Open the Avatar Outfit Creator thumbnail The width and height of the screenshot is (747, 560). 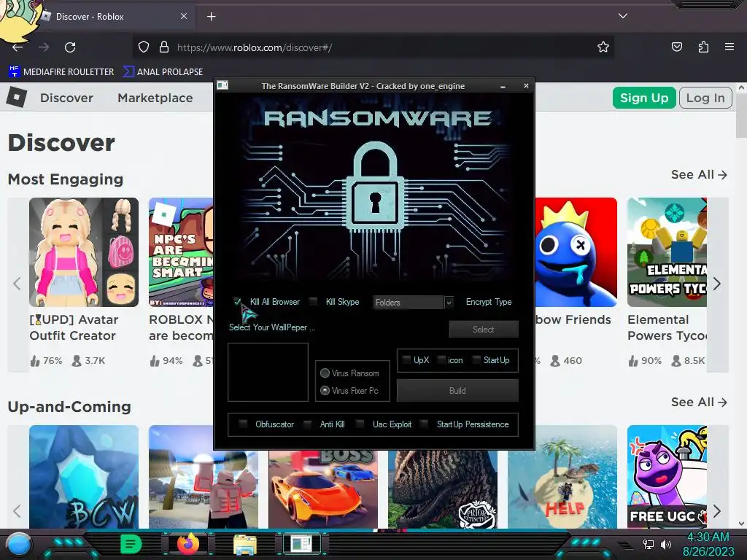[x=84, y=252]
